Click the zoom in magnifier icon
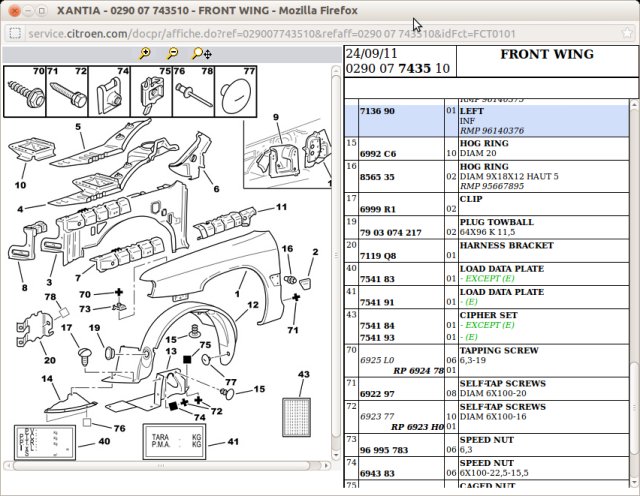640x496 pixels. tap(145, 53)
